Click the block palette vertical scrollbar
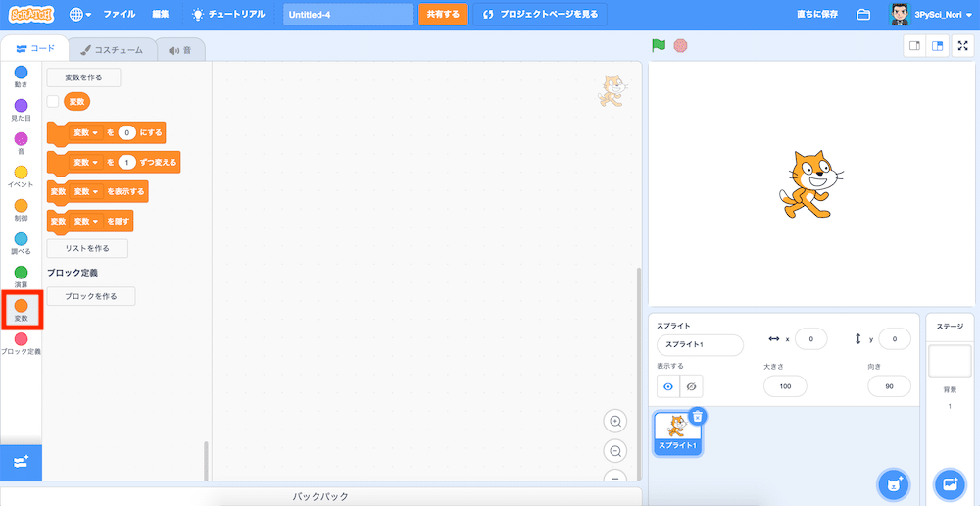 click(x=207, y=461)
